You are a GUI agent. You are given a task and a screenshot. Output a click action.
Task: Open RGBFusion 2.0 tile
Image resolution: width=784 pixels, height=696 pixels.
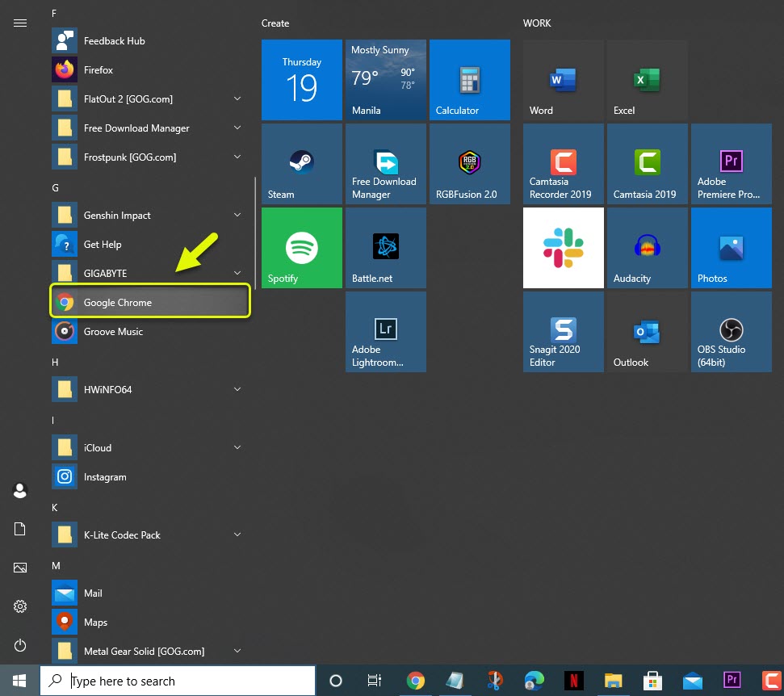[469, 164]
